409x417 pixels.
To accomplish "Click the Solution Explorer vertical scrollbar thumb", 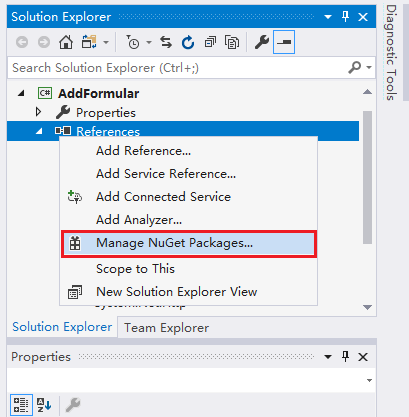I will 367,178.
